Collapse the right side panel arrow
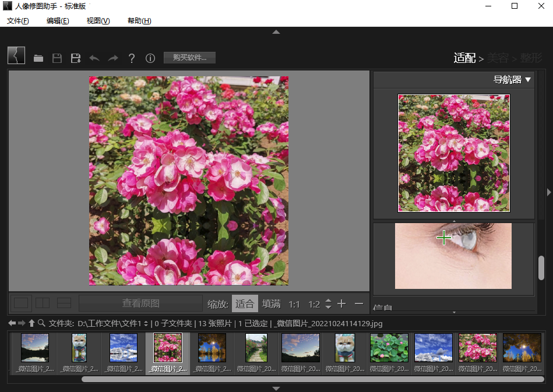This screenshot has height=392, width=553. 549,192
